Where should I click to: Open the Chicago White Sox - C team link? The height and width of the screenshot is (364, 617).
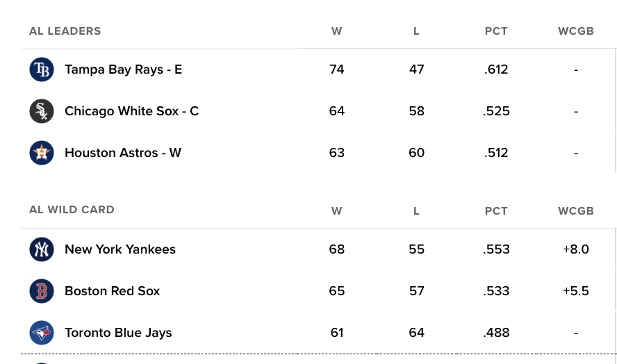click(132, 111)
